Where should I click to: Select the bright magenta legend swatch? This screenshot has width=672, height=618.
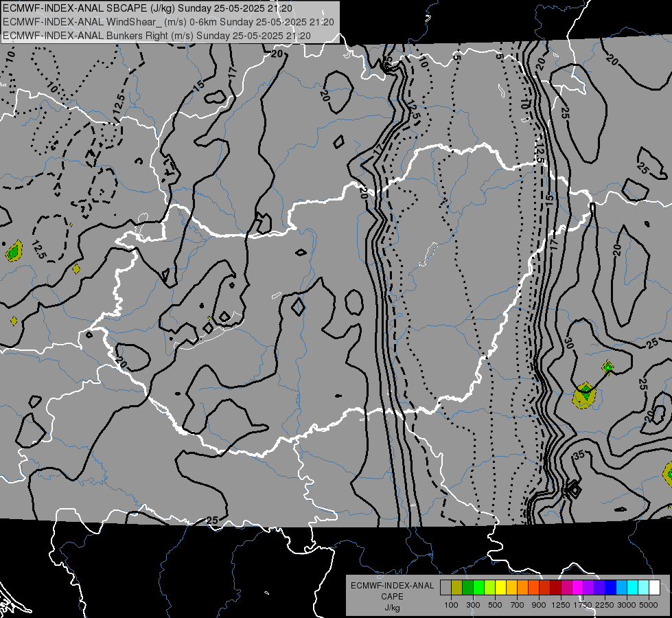[x=578, y=587]
